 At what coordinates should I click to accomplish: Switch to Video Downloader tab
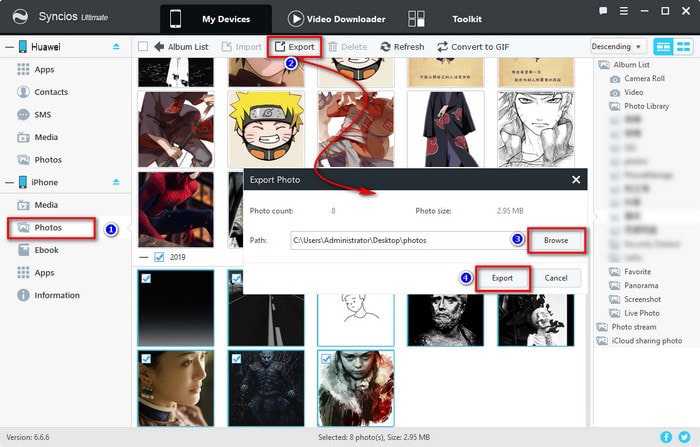point(334,18)
